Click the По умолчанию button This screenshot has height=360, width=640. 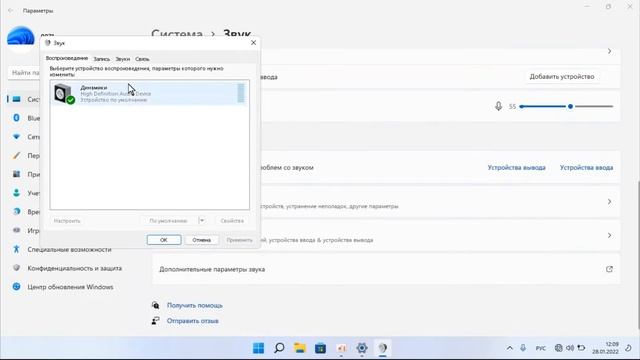coord(168,221)
